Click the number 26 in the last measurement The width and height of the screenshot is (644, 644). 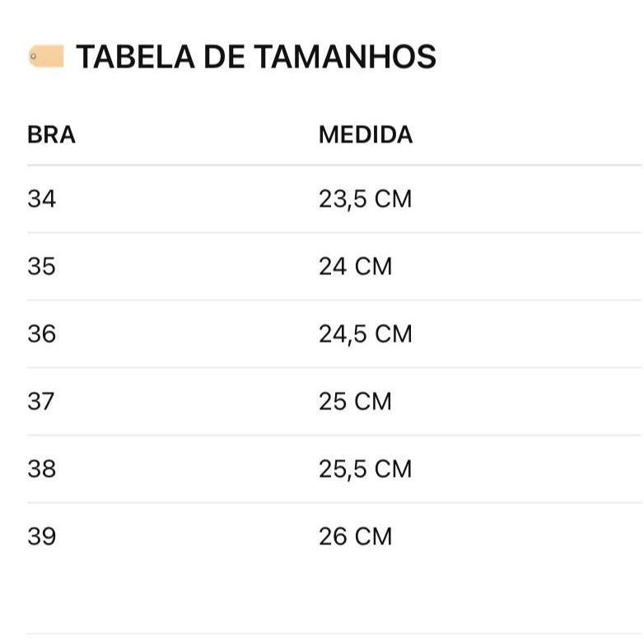click(x=333, y=536)
